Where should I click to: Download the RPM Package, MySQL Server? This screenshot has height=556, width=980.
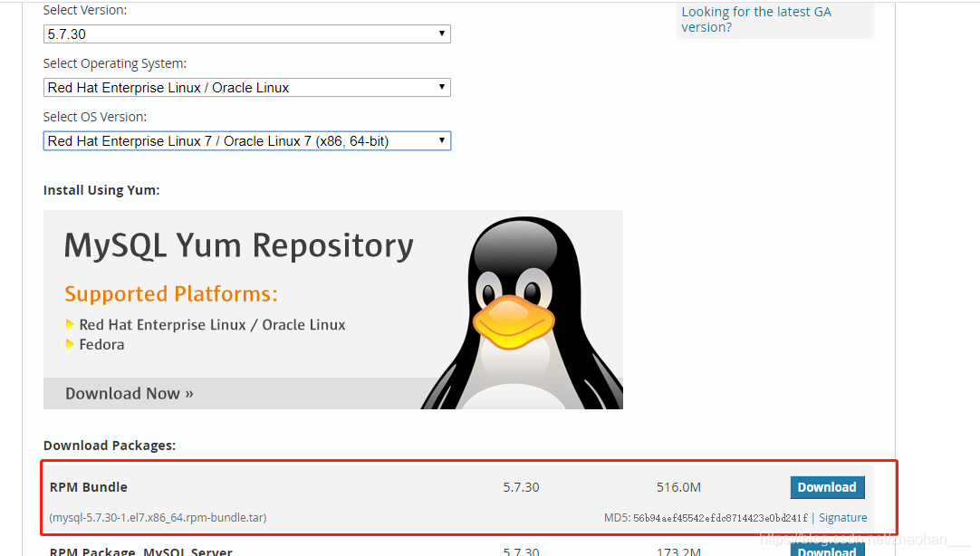827,550
